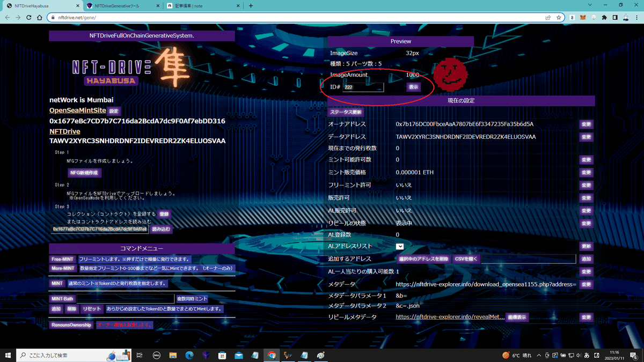Open the Windows Start menu
Image resolution: width=644 pixels, height=362 pixels.
tap(8, 355)
